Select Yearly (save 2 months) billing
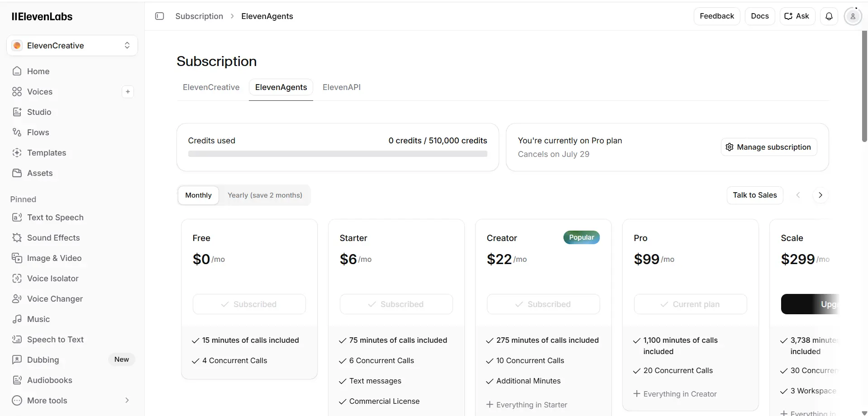Viewport: 868px width, 416px height. tap(265, 195)
